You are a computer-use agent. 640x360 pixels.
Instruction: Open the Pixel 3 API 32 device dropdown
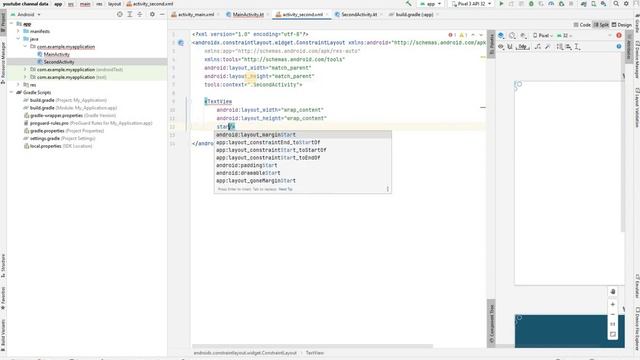[471, 4]
